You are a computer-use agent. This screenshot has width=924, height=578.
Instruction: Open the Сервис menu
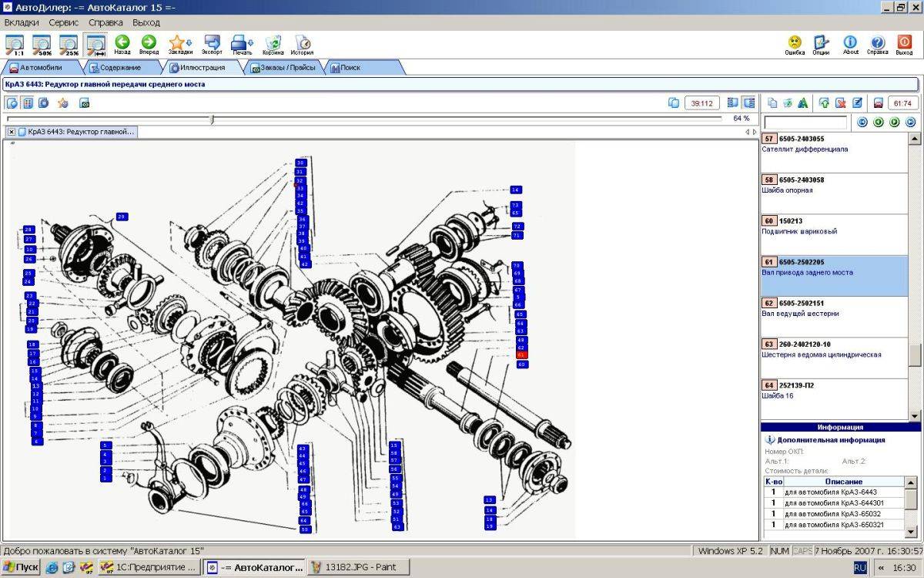point(64,22)
